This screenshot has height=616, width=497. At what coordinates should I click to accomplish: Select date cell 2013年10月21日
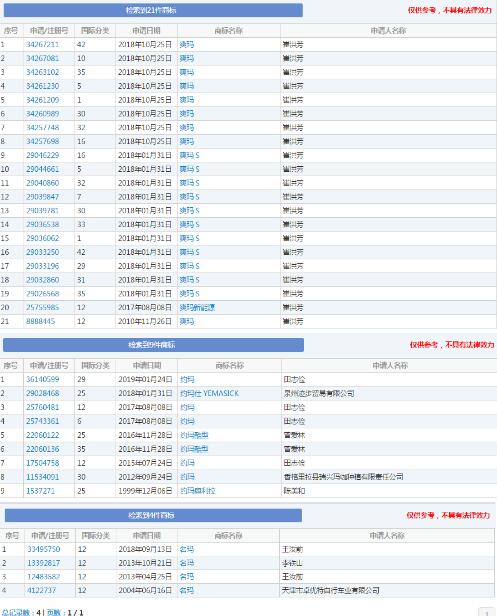pos(145,563)
